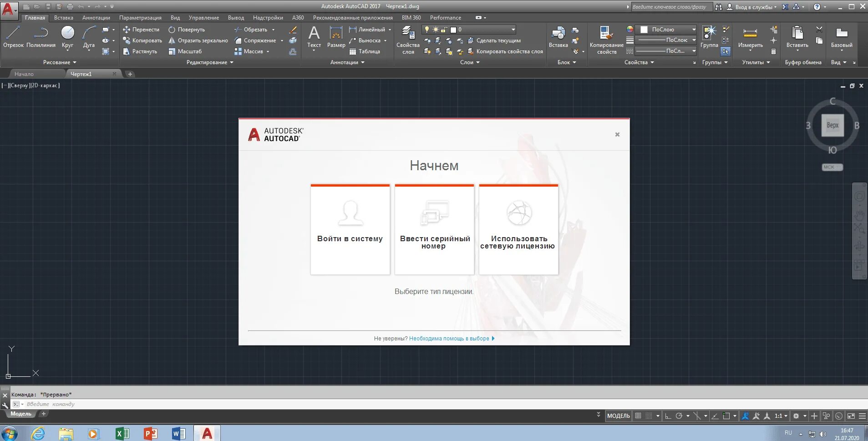Open the Параметризация ribbon tab
868x441 pixels.
coord(140,18)
